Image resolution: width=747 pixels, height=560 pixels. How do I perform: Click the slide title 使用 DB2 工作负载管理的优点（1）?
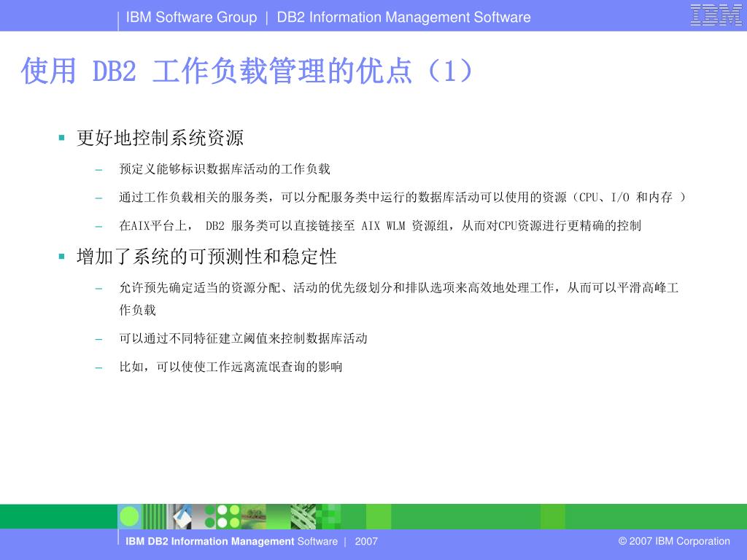coord(247,71)
